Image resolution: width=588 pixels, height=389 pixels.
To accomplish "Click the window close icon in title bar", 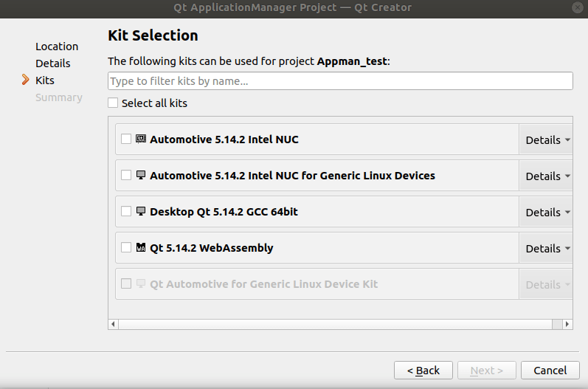I will coord(575,7).
